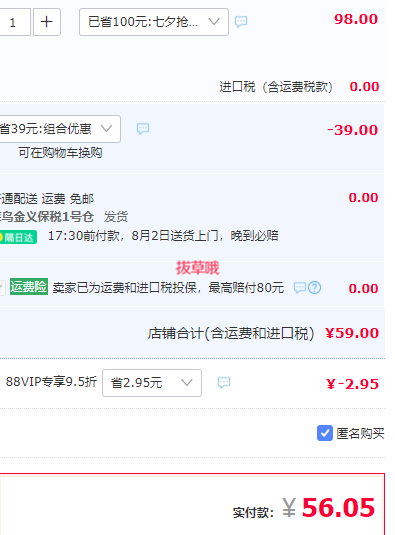Click the 实付款 ¥56.05 total amount
Screen dimensions: 395x535
tap(328, 508)
